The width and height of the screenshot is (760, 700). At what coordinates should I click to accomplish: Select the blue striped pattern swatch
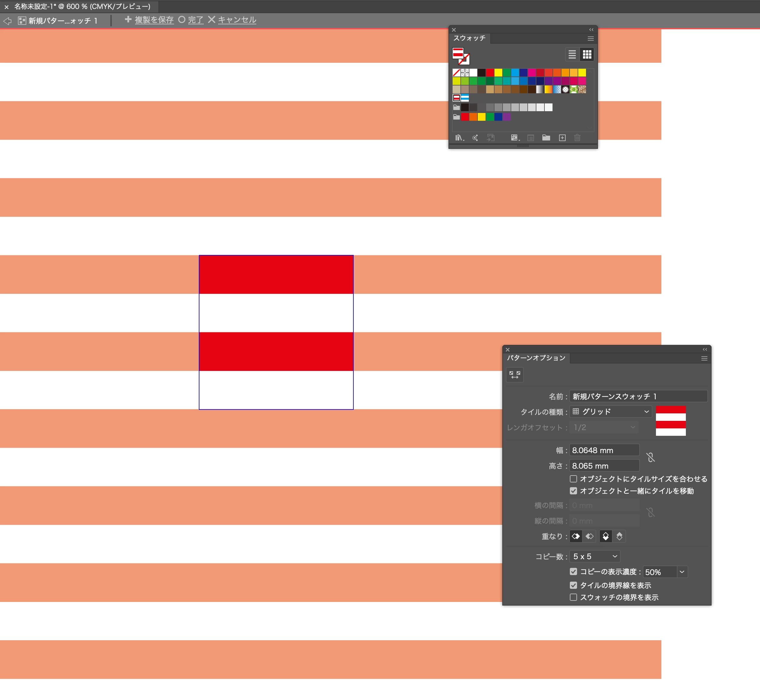465,98
